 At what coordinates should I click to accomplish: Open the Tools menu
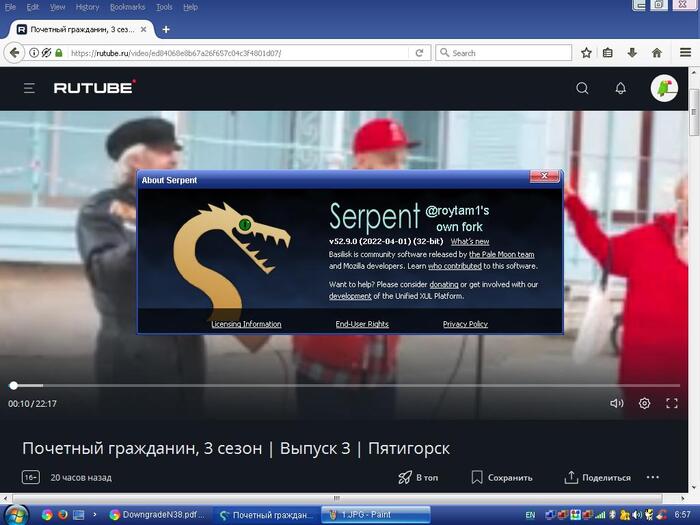(164, 7)
